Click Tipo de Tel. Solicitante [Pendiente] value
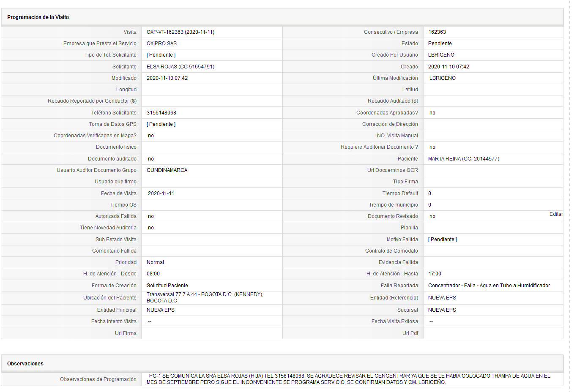577x392 pixels. [x=161, y=55]
